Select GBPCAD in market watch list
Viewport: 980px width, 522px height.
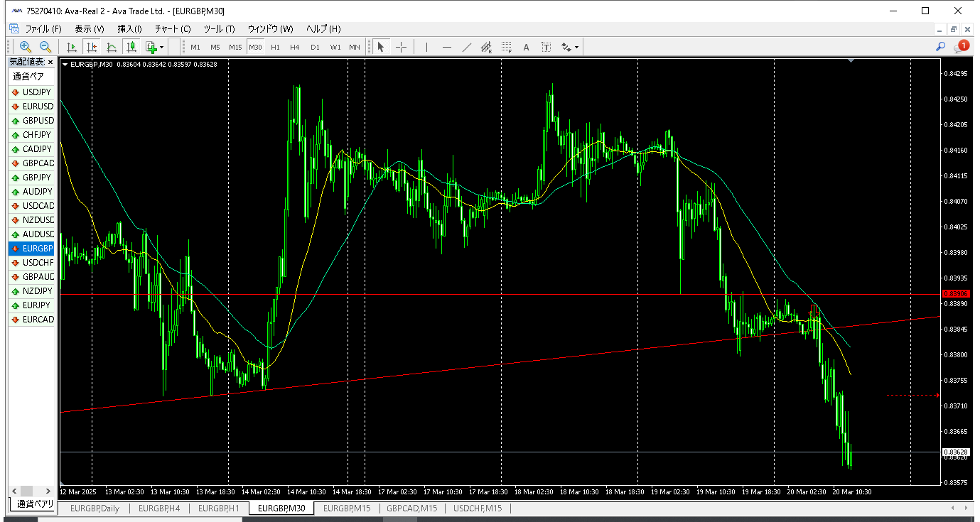32,163
